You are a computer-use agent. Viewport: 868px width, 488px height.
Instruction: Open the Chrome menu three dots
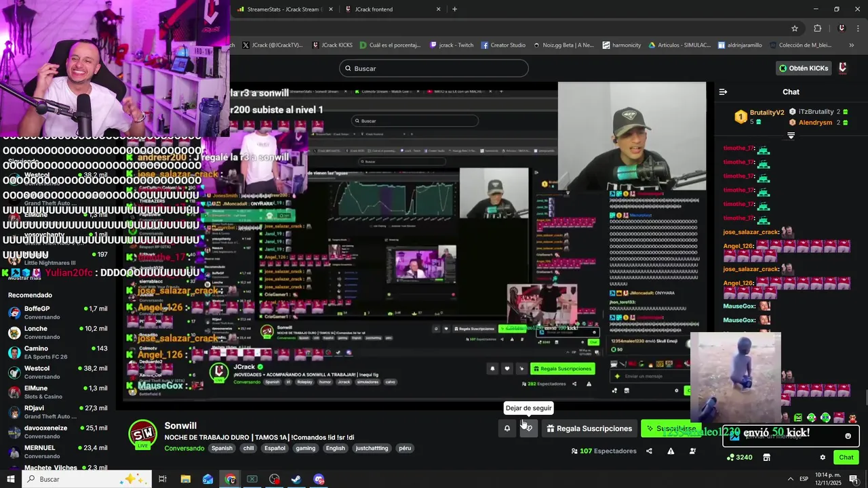click(859, 28)
